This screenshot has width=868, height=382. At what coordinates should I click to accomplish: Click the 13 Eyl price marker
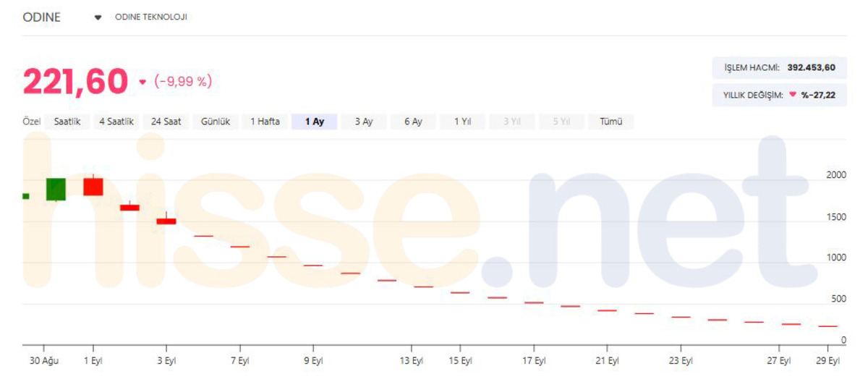tap(423, 287)
